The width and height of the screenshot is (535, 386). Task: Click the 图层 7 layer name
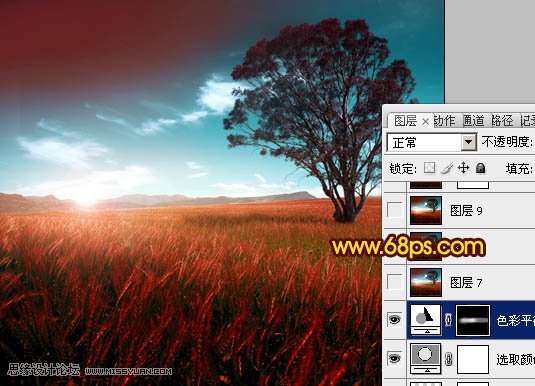(x=466, y=283)
